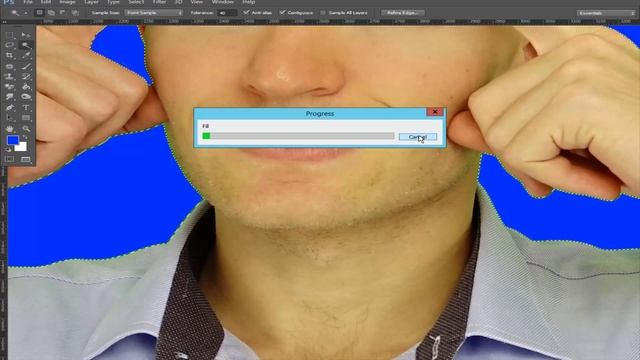Image resolution: width=640 pixels, height=360 pixels.
Task: Select the Rectangle shape tool
Action: (26, 118)
